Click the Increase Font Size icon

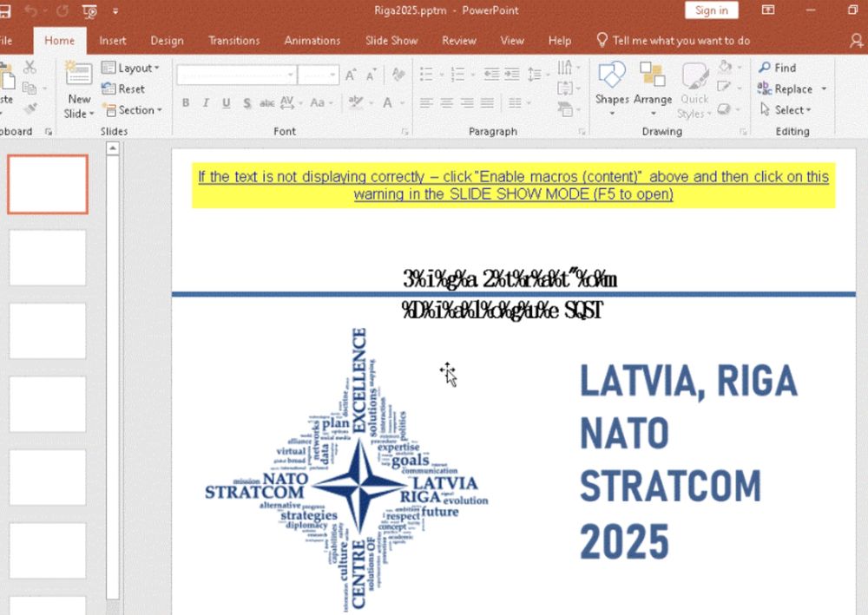pos(351,75)
